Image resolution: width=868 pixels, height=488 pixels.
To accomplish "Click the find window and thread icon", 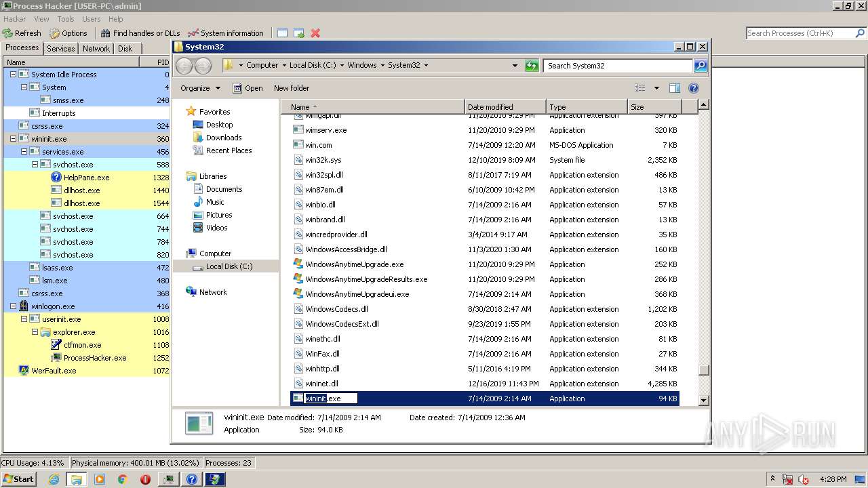I will click(x=299, y=33).
